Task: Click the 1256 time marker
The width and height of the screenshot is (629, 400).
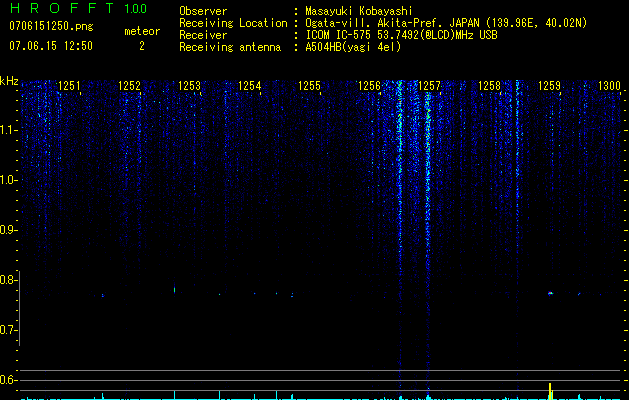Action: pyautogui.click(x=369, y=86)
